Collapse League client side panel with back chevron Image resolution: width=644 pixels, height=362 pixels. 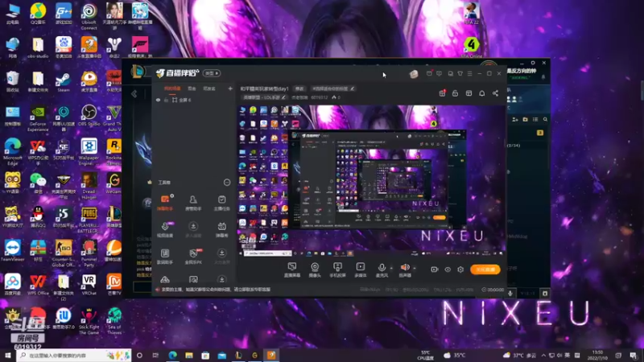pyautogui.click(x=134, y=94)
